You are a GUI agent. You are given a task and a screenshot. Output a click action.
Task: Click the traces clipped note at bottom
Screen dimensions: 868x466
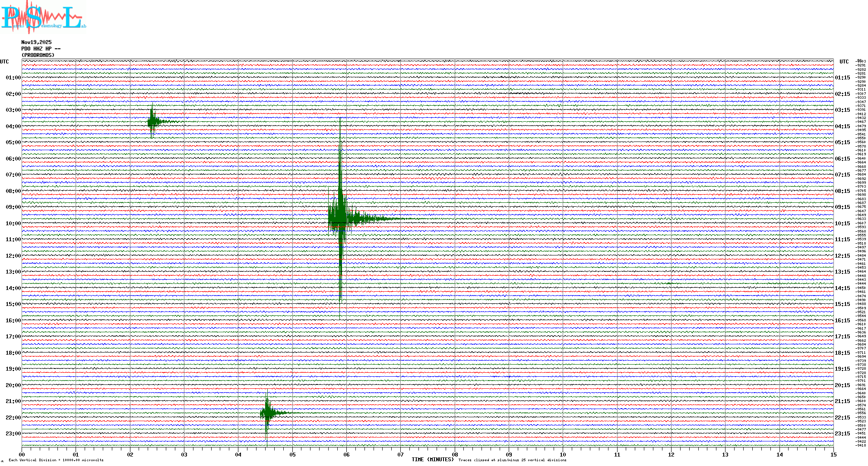coord(512,460)
